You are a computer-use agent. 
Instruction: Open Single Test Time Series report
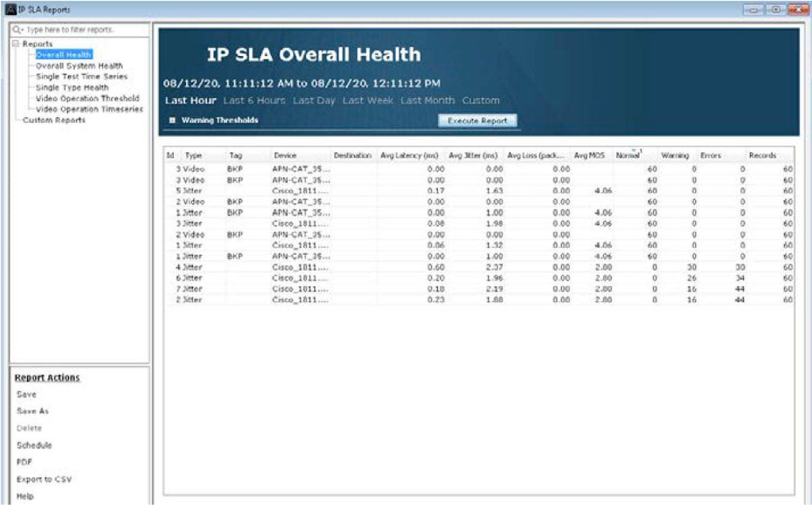(81, 76)
